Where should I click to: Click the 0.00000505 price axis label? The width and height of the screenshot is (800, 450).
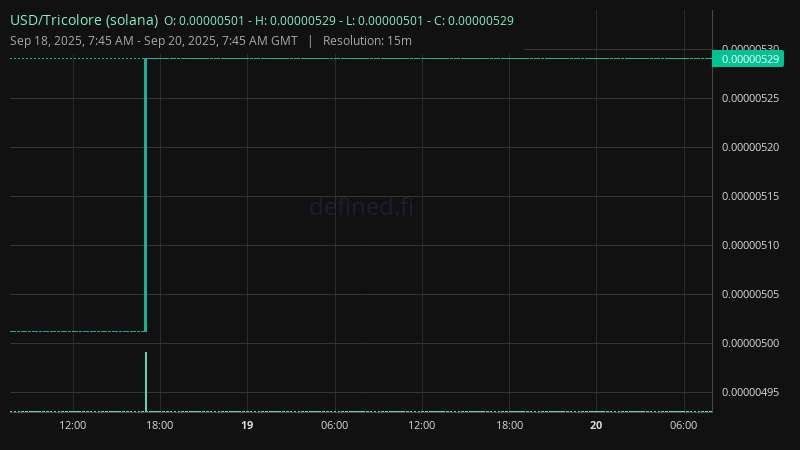pyautogui.click(x=751, y=294)
